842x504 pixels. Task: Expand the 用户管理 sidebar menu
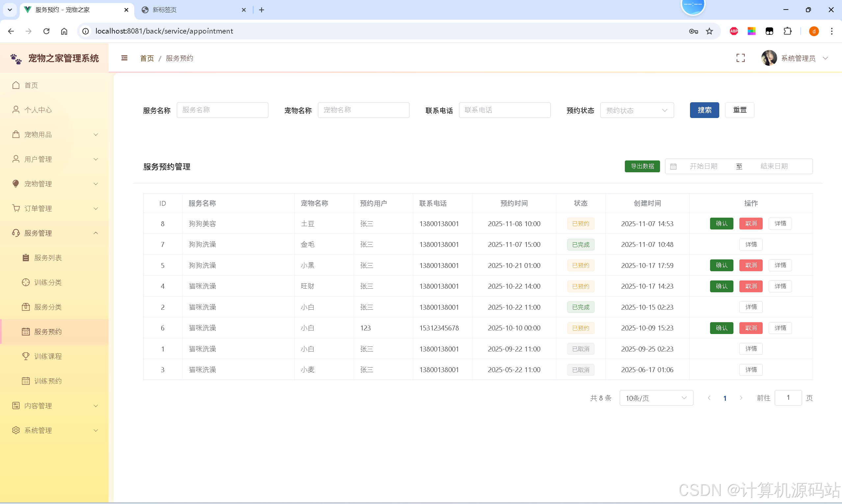coord(54,159)
